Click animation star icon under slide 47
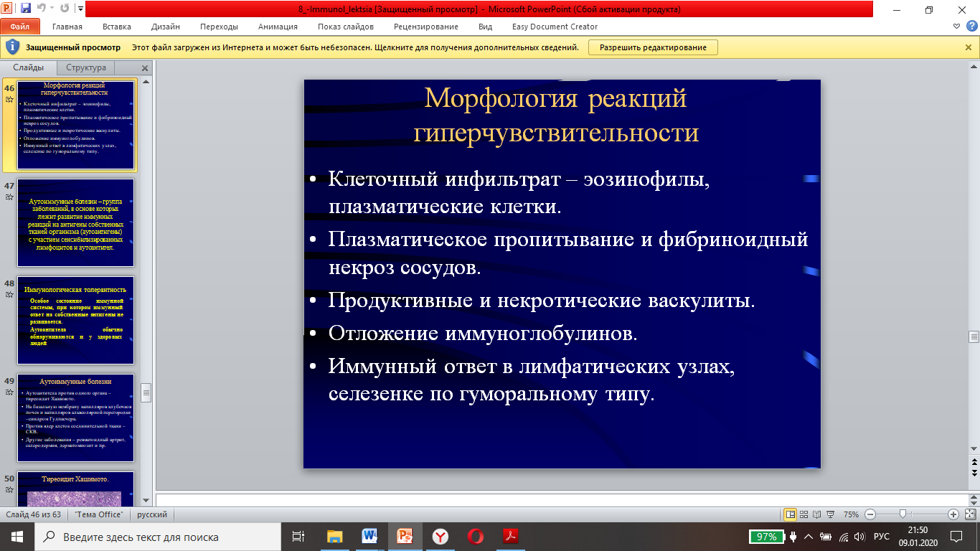980x551 pixels. pos(9,197)
